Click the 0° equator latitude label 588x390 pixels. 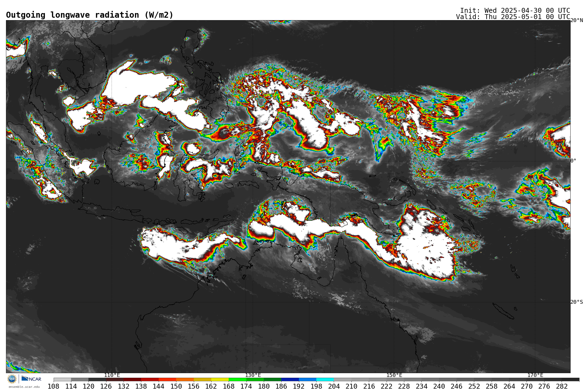(x=573, y=161)
